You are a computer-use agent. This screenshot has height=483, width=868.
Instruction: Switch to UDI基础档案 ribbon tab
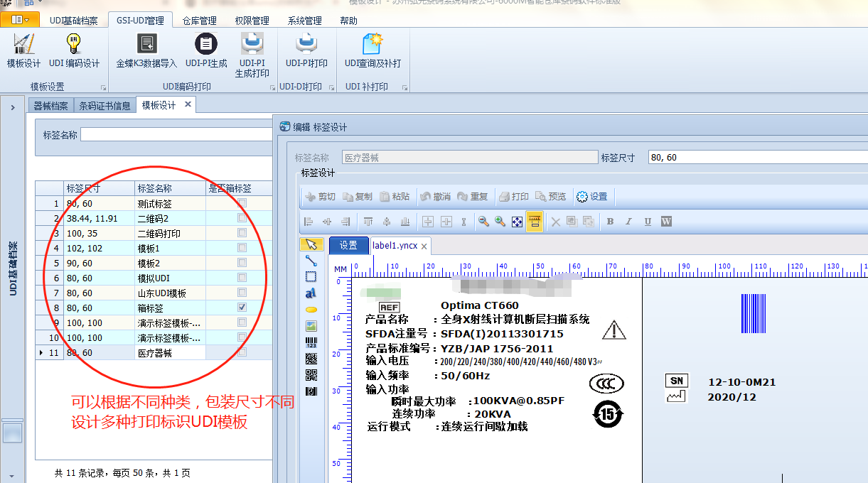pyautogui.click(x=74, y=21)
